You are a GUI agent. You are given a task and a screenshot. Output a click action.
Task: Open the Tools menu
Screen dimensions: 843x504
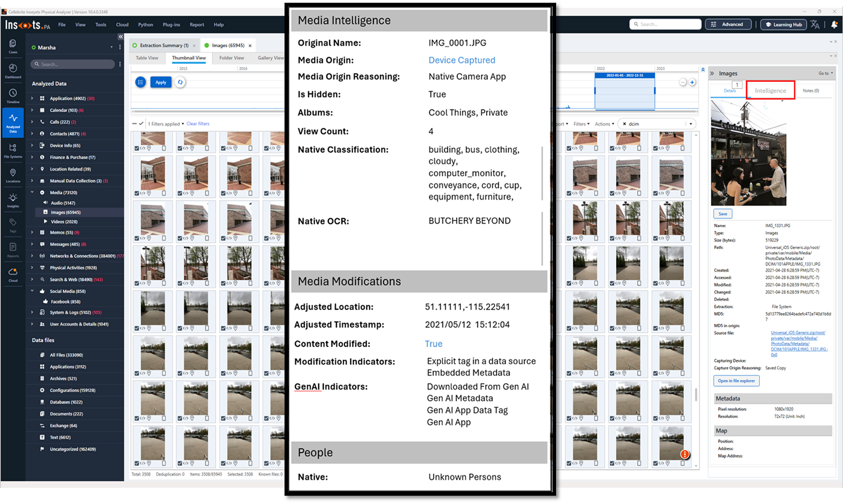pos(101,24)
